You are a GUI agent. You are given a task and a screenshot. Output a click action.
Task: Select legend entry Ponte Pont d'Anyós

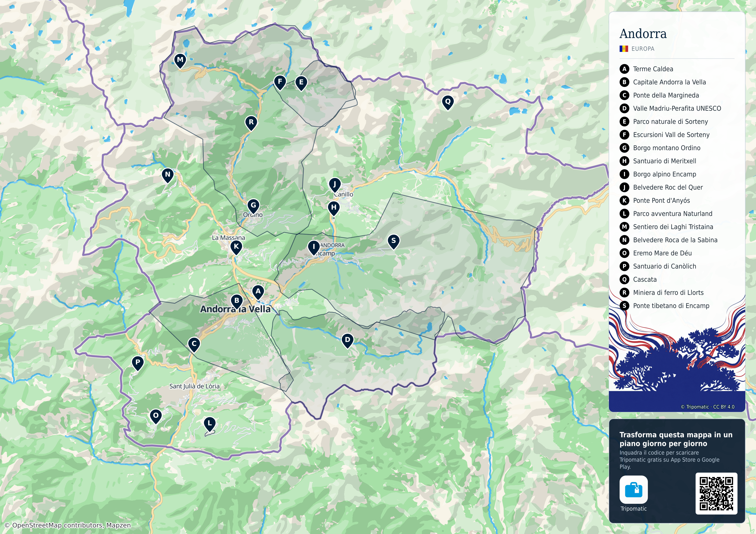click(x=655, y=201)
